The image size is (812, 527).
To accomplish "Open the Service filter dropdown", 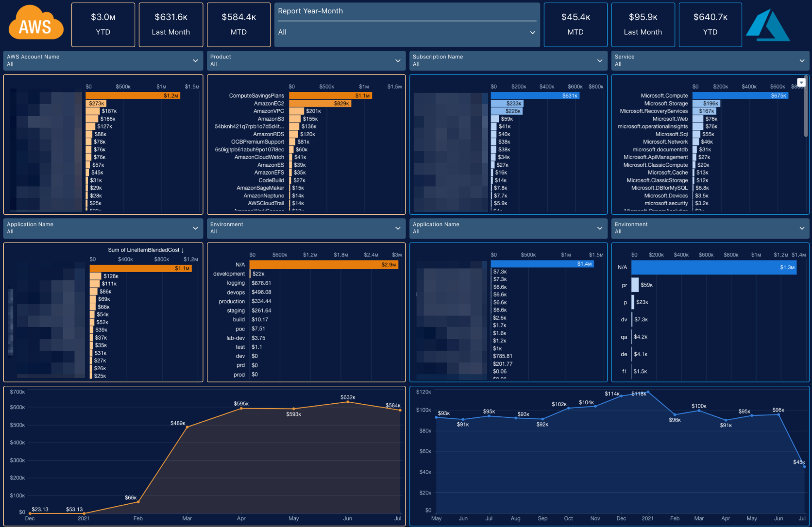I will click(x=802, y=60).
